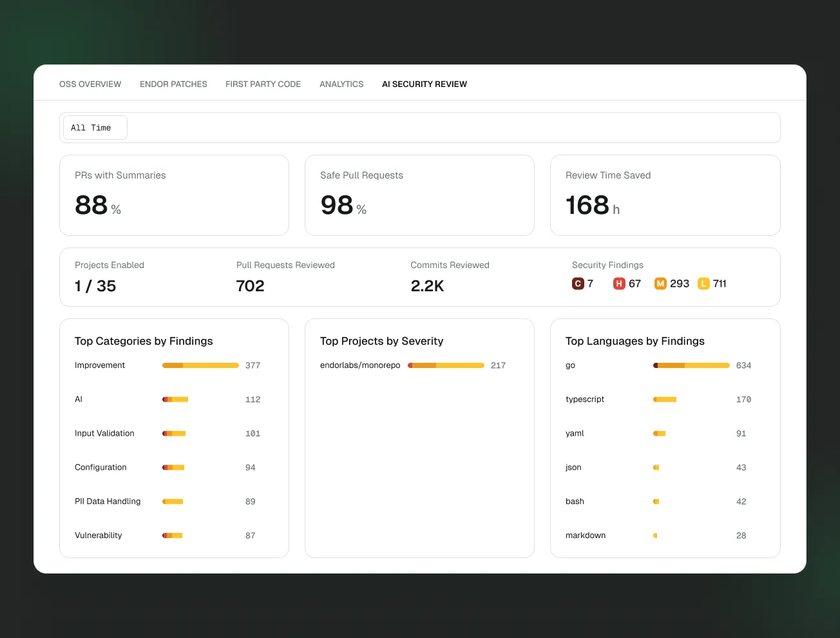Screen dimensions: 840x638
Task: Open the Analytics tab
Action: [341, 84]
